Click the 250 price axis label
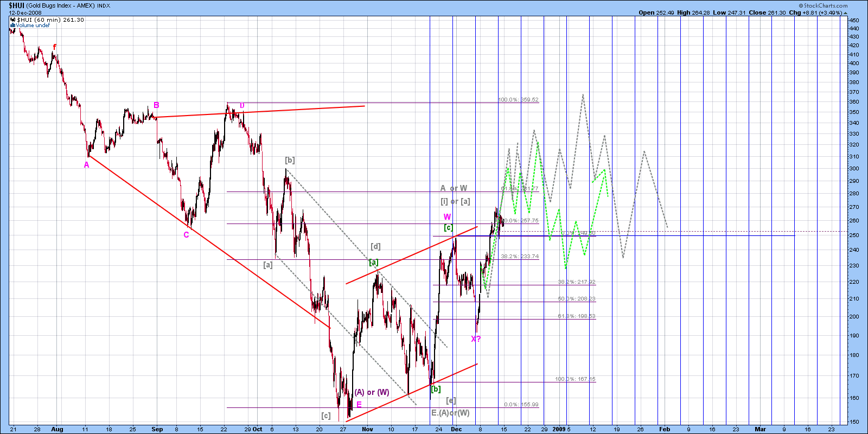 point(854,235)
